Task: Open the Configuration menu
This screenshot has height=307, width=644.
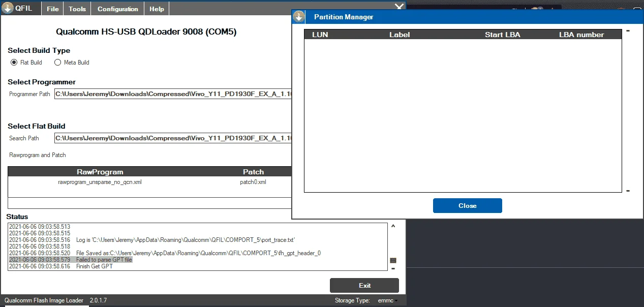Action: tap(118, 9)
